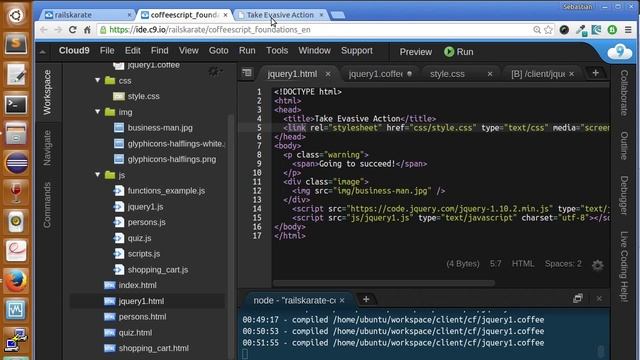Open a new terminal tab with plus
Viewport: 640px width, 360px height.
(x=366, y=300)
